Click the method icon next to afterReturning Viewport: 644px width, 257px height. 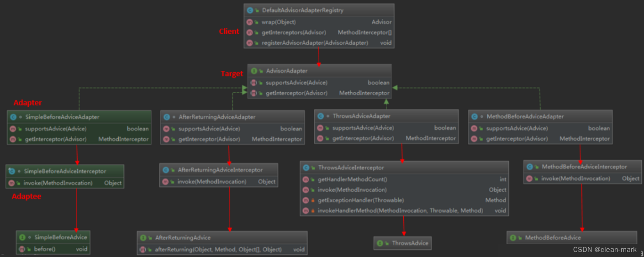pyautogui.click(x=143, y=250)
